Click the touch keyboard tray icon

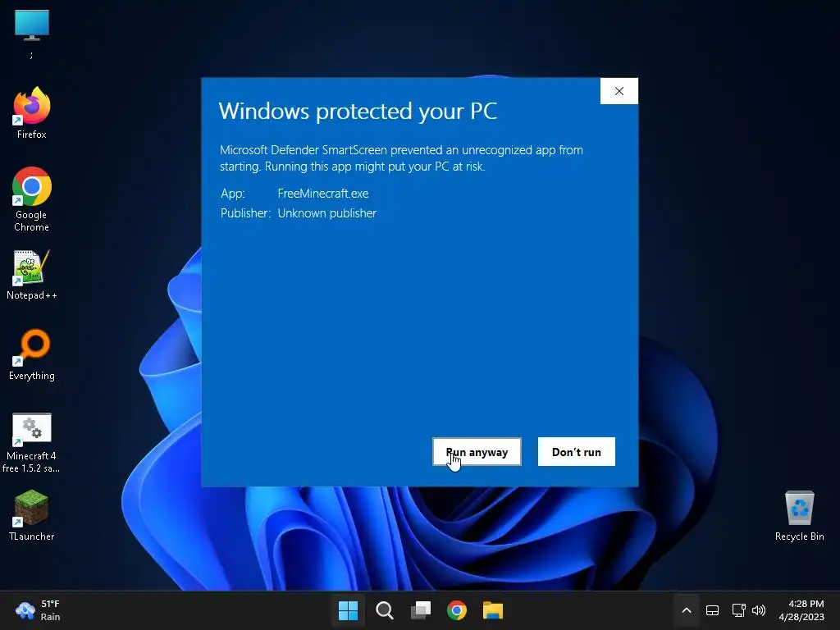712,610
